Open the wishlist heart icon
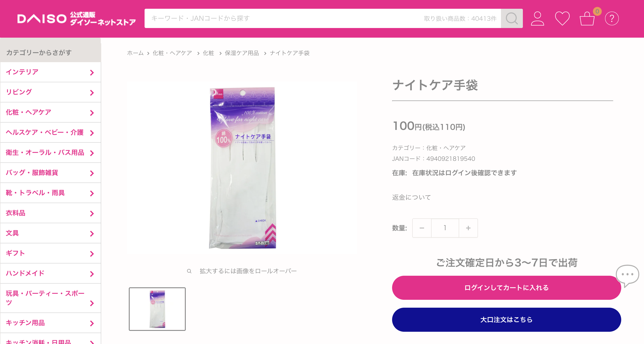The image size is (644, 344). coord(562,18)
